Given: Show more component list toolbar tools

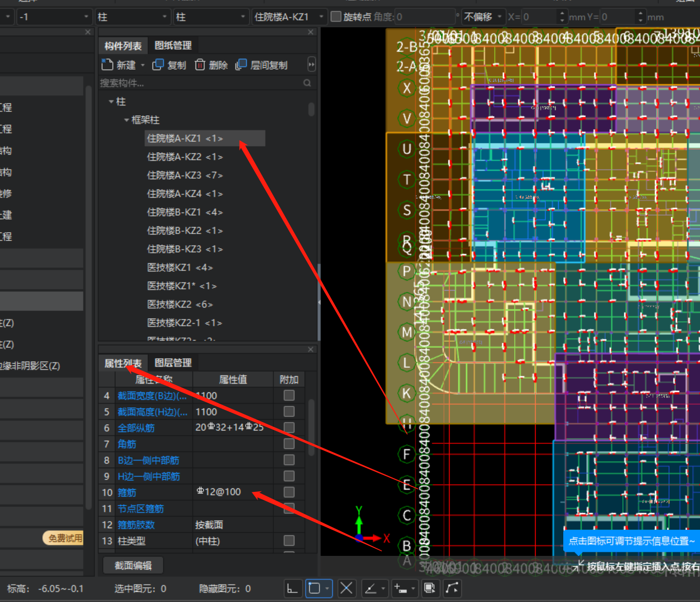Looking at the screenshot, I should pyautogui.click(x=311, y=65).
